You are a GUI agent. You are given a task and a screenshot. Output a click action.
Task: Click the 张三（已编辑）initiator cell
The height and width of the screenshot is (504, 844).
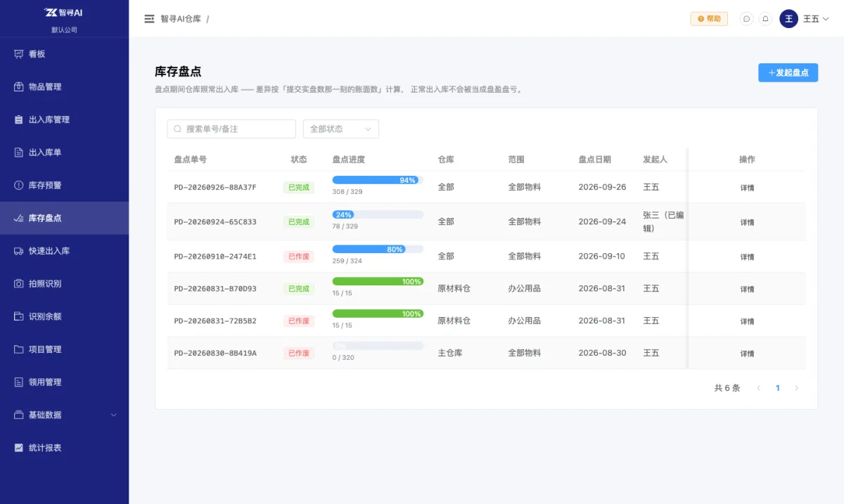point(663,221)
